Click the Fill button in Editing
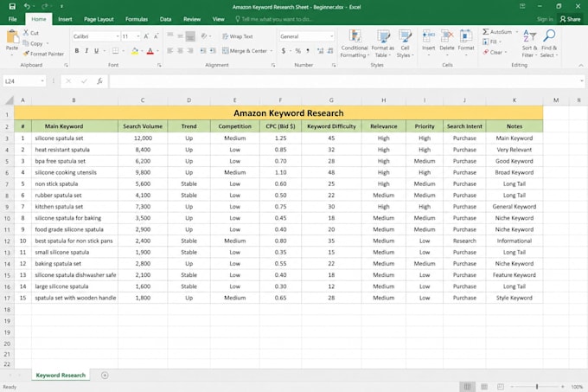The image size is (588, 392). point(490,42)
